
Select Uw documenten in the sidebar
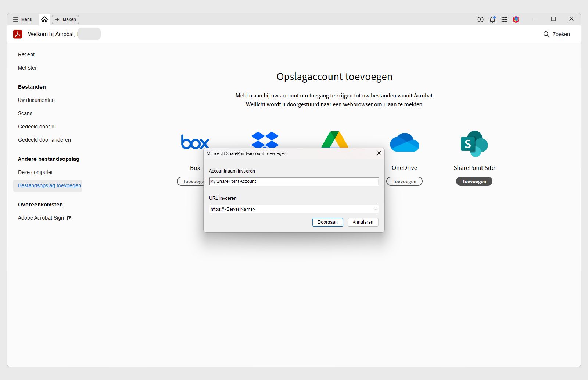click(36, 100)
